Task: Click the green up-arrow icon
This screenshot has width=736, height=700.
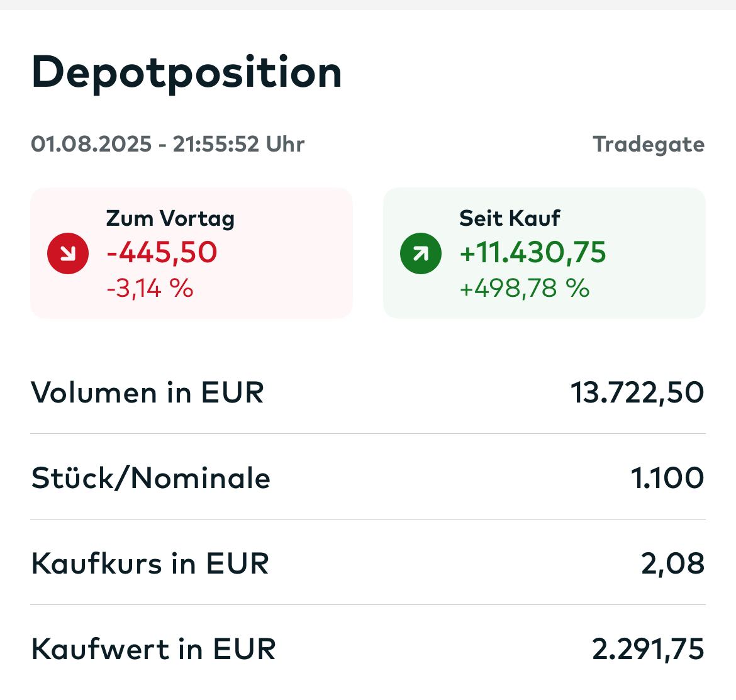Action: click(421, 253)
